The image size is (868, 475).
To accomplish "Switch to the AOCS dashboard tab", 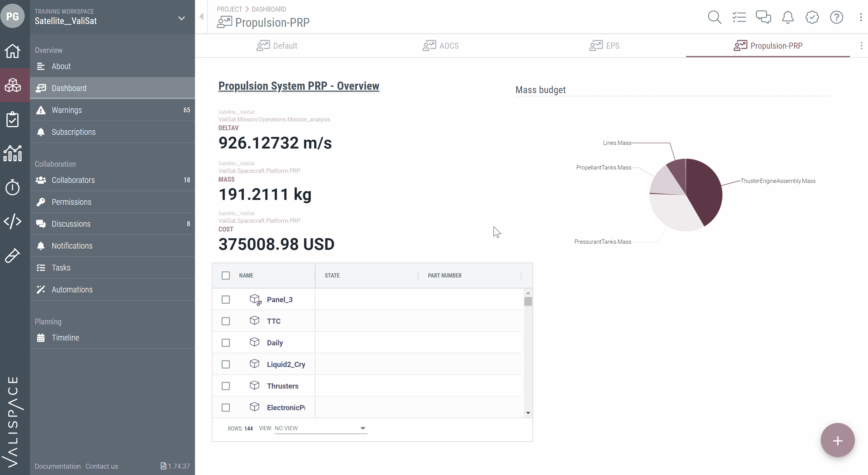I will 449,46.
